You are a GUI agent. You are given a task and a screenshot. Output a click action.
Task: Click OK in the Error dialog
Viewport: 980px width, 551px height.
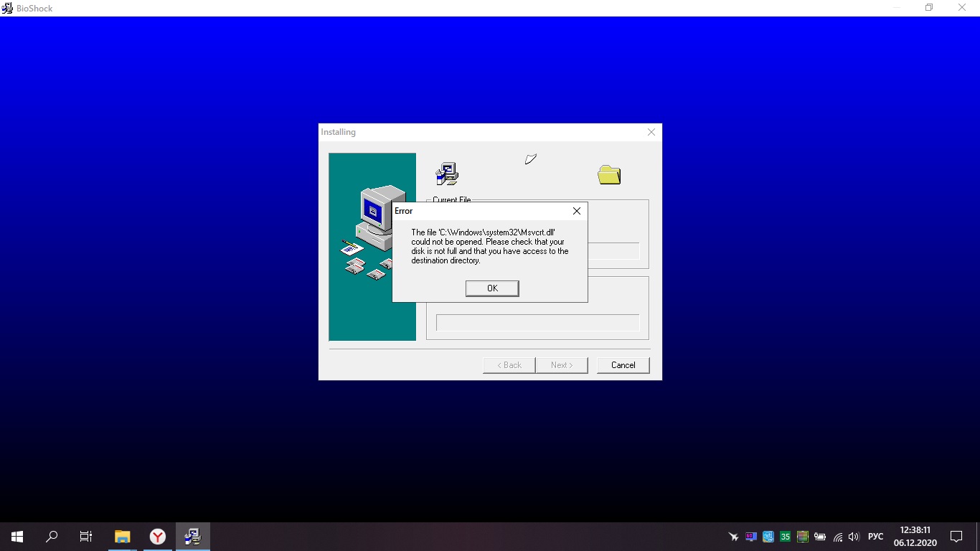click(491, 288)
